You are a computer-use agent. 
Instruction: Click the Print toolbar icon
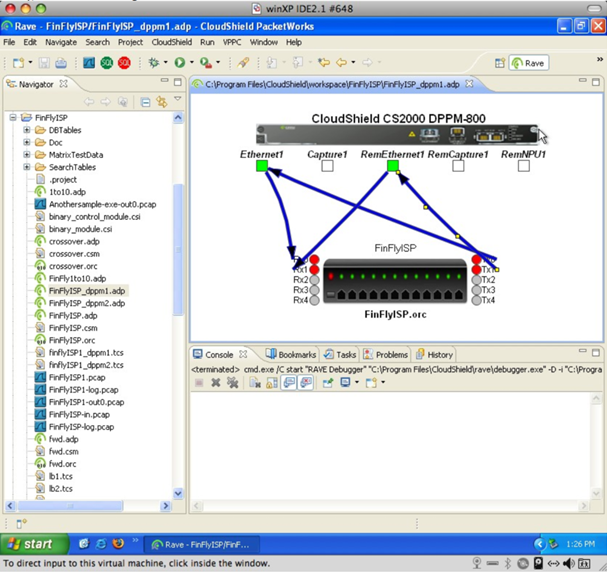(61, 63)
